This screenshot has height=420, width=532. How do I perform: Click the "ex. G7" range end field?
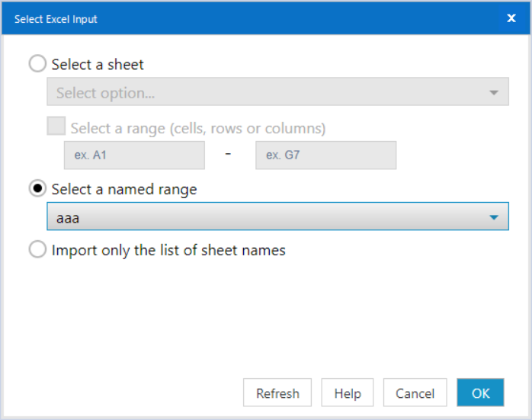pos(325,155)
